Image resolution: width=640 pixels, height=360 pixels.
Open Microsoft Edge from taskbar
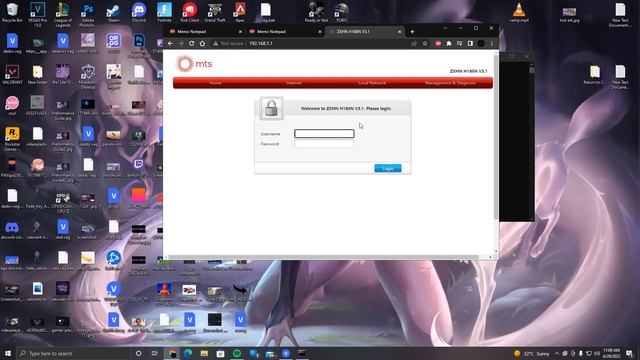tap(188, 353)
